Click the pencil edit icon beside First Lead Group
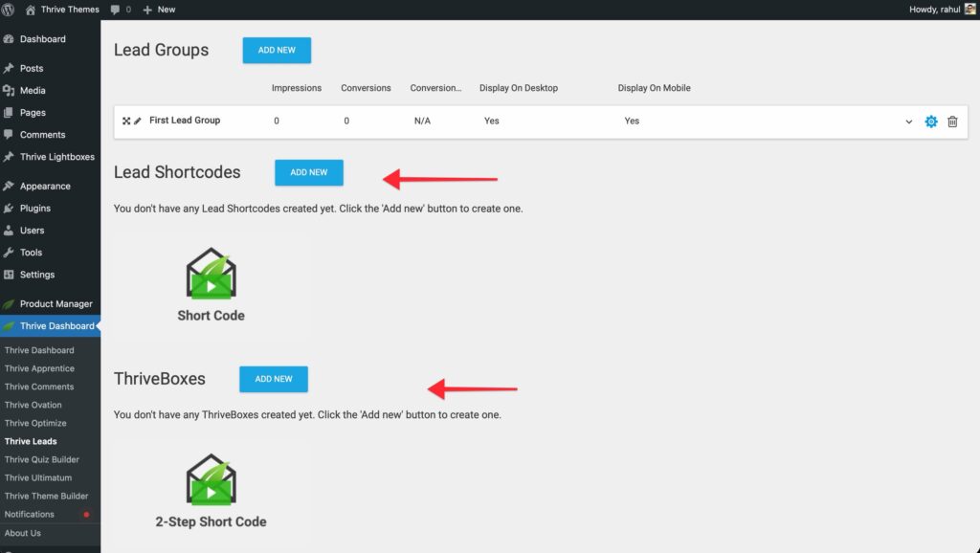The height and width of the screenshot is (553, 980). coord(138,121)
